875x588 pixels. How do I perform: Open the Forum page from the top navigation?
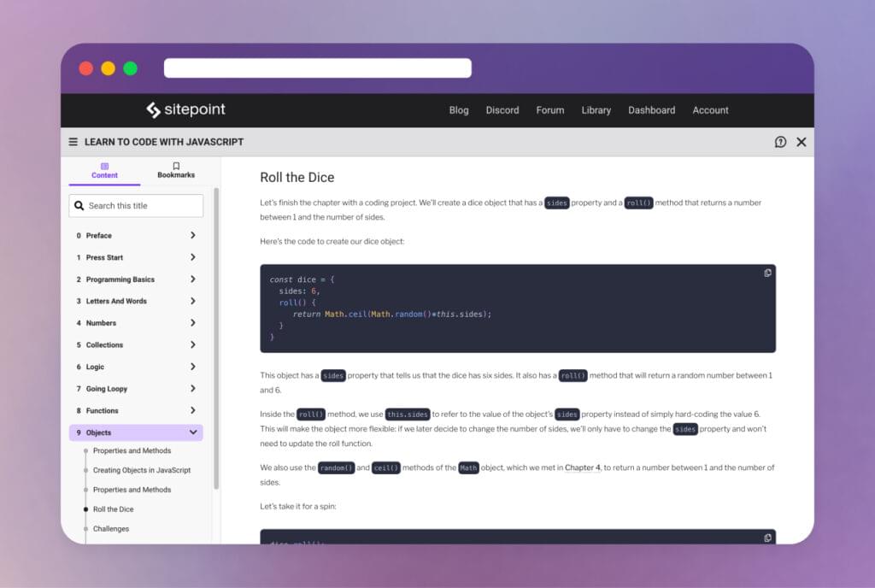(550, 109)
